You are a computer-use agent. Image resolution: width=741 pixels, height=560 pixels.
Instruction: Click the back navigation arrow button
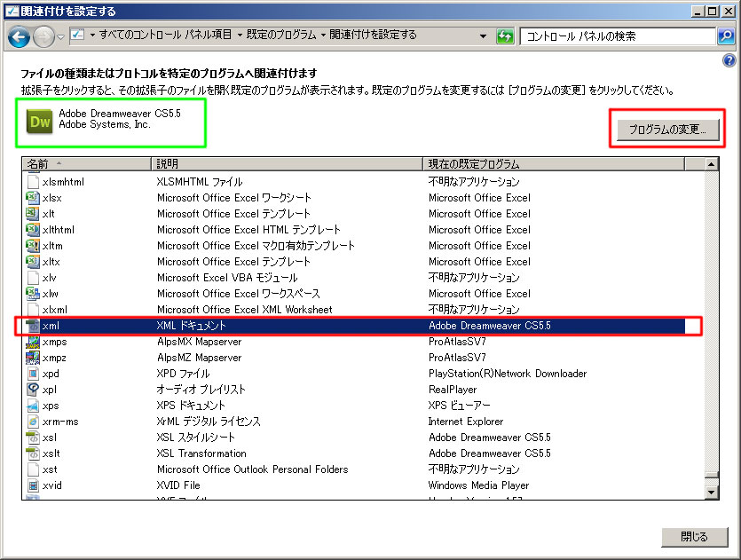click(x=19, y=36)
